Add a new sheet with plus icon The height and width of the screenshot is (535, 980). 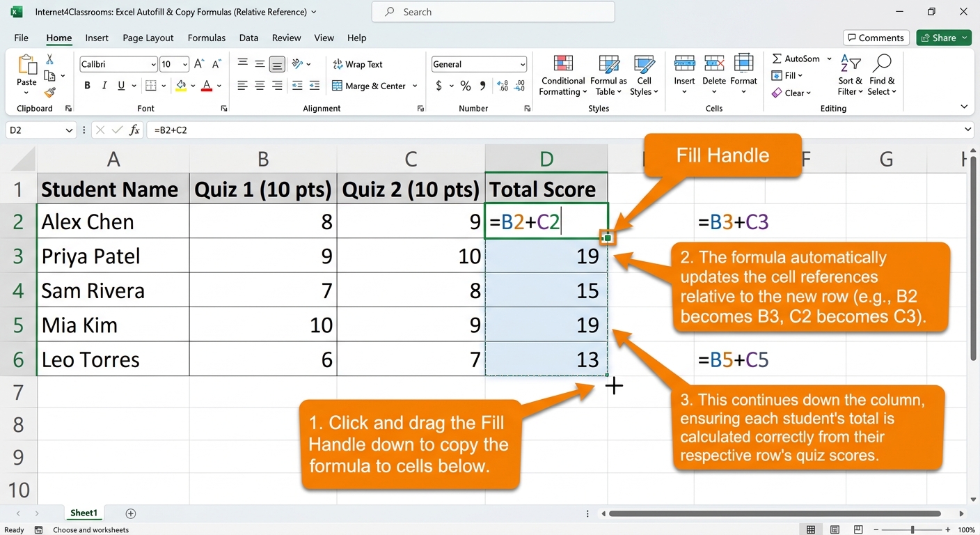coord(130,513)
